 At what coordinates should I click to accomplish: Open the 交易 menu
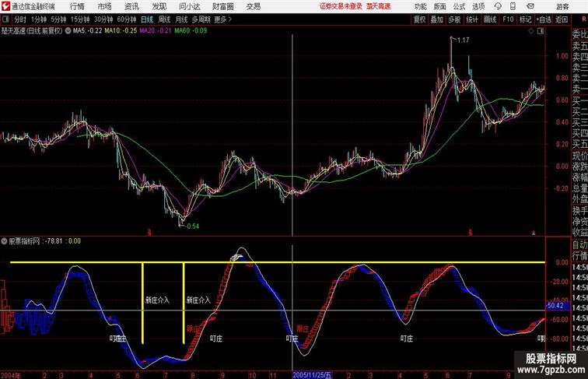(x=253, y=6)
